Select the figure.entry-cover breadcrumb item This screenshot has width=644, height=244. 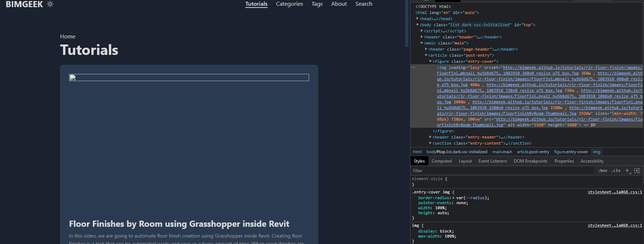pyautogui.click(x=571, y=152)
